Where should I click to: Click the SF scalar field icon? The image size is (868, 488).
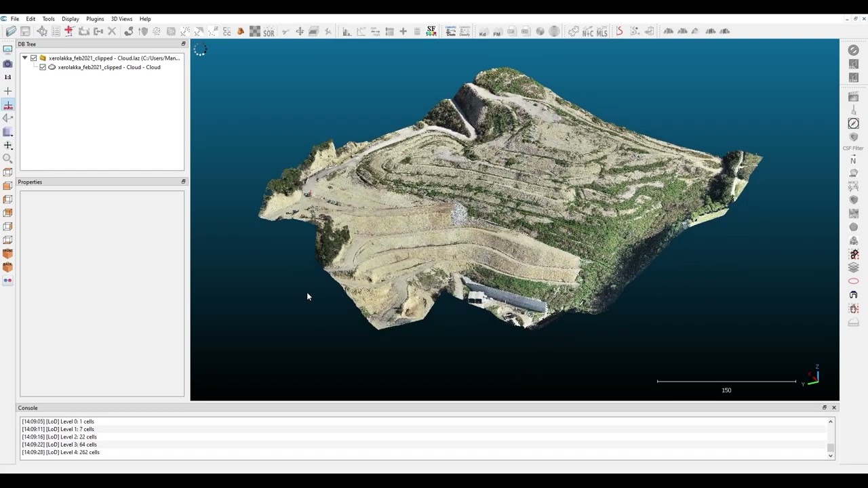pos(431,31)
